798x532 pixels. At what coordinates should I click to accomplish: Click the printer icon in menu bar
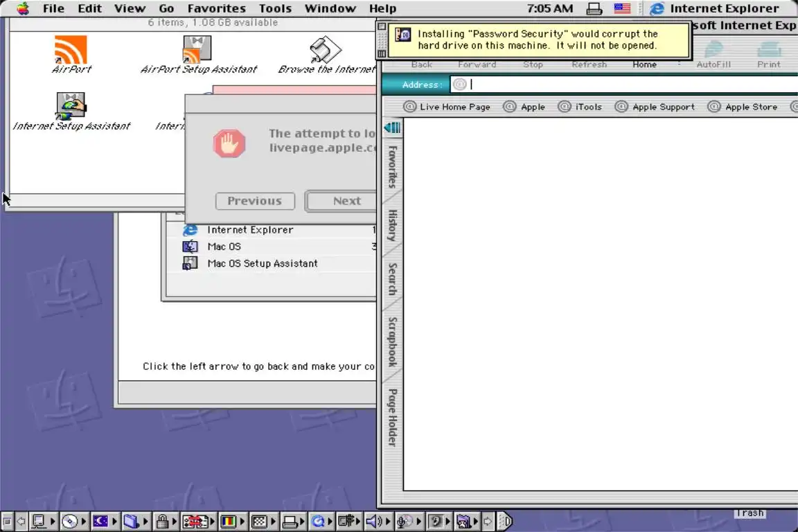click(x=594, y=8)
